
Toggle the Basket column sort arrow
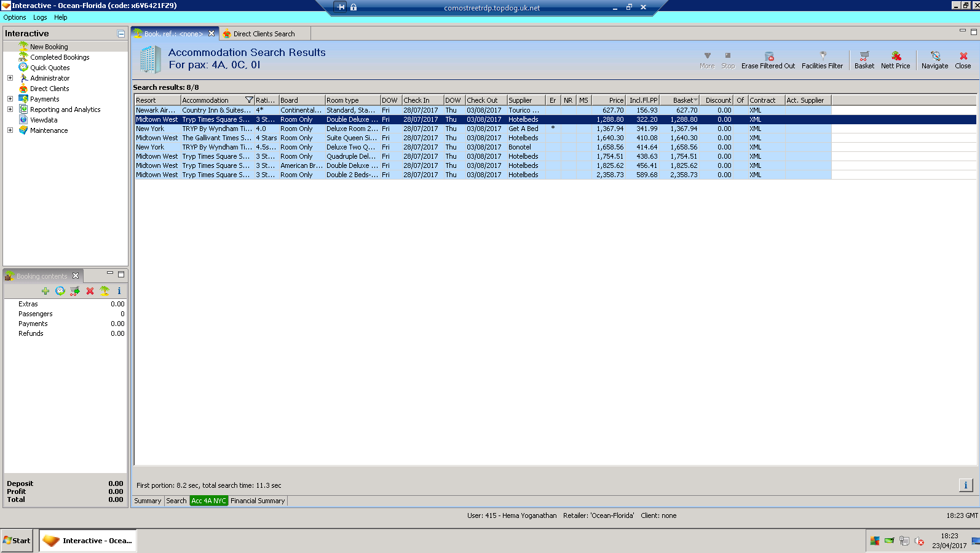(x=695, y=100)
